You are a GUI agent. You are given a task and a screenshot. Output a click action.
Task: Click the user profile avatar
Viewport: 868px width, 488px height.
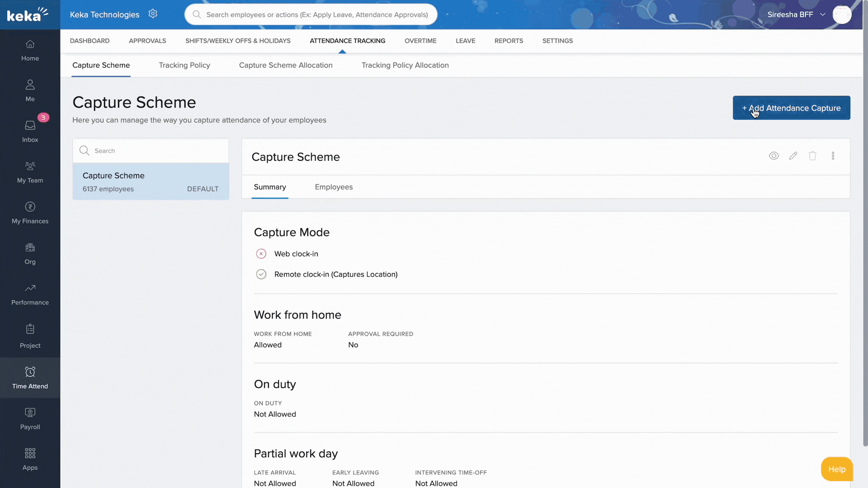point(842,14)
